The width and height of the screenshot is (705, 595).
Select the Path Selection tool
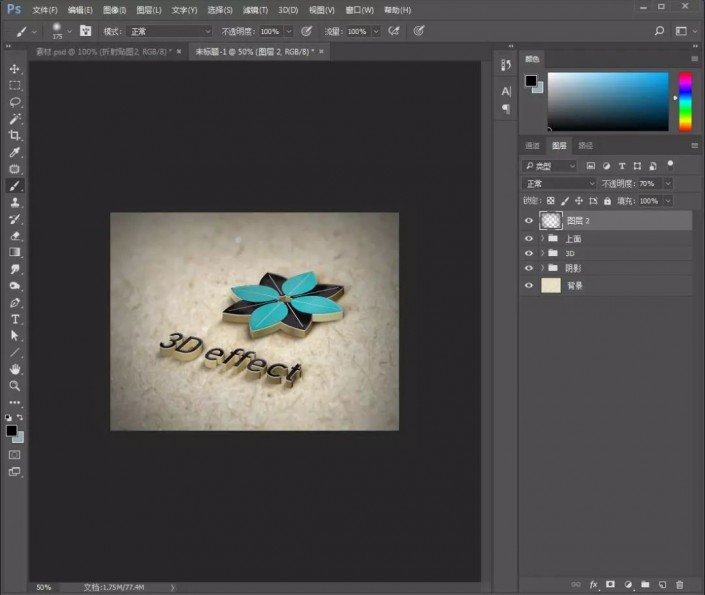pyautogui.click(x=14, y=336)
